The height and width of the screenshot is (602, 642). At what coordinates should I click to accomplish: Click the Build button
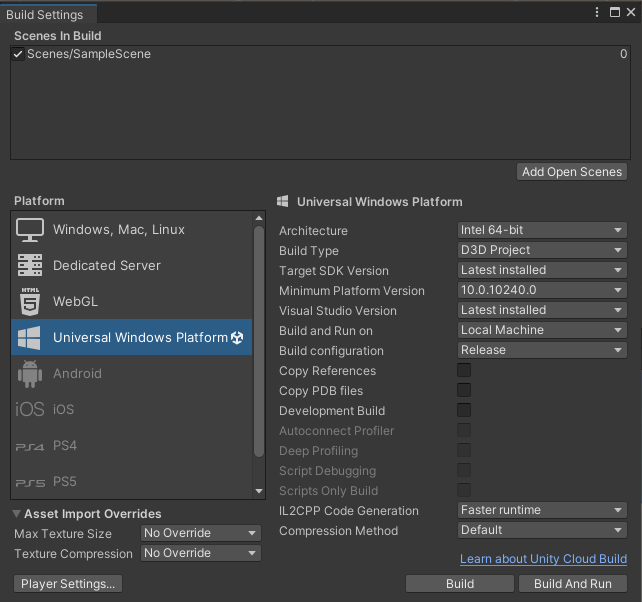(460, 584)
